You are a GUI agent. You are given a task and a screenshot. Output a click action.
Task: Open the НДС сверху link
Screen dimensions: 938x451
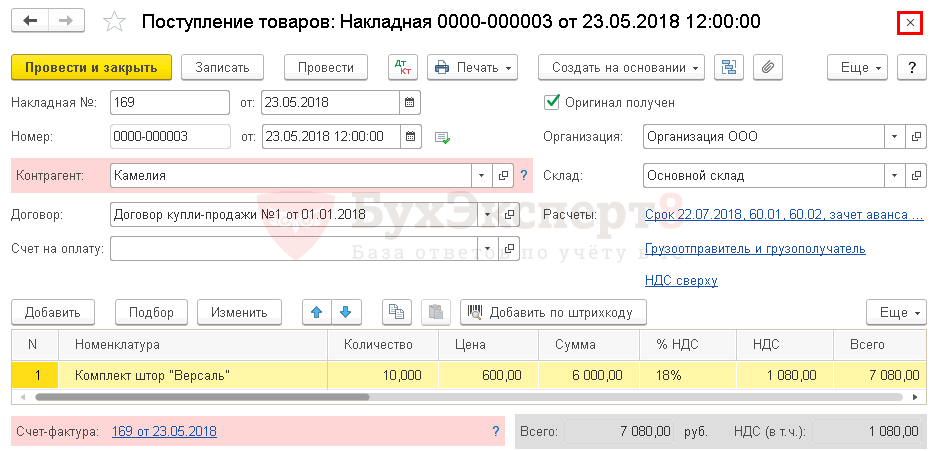681,281
